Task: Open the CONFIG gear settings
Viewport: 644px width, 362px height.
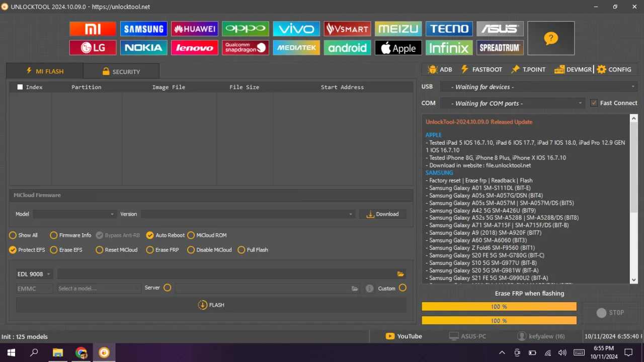Action: click(602, 69)
